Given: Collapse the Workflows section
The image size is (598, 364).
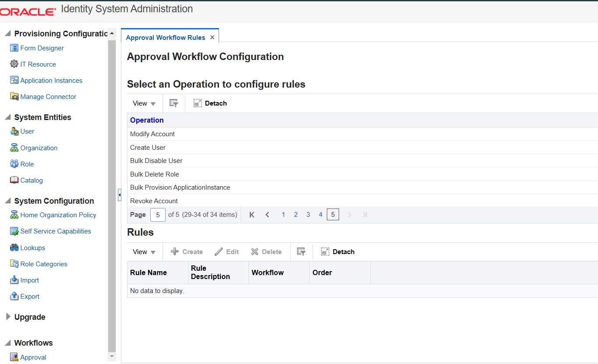Looking at the screenshot, I should pyautogui.click(x=7, y=343).
